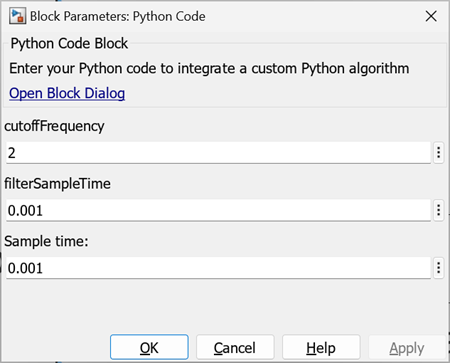Open Help for the Python Code block
Image resolution: width=451 pixels, height=363 pixels.
click(x=321, y=348)
